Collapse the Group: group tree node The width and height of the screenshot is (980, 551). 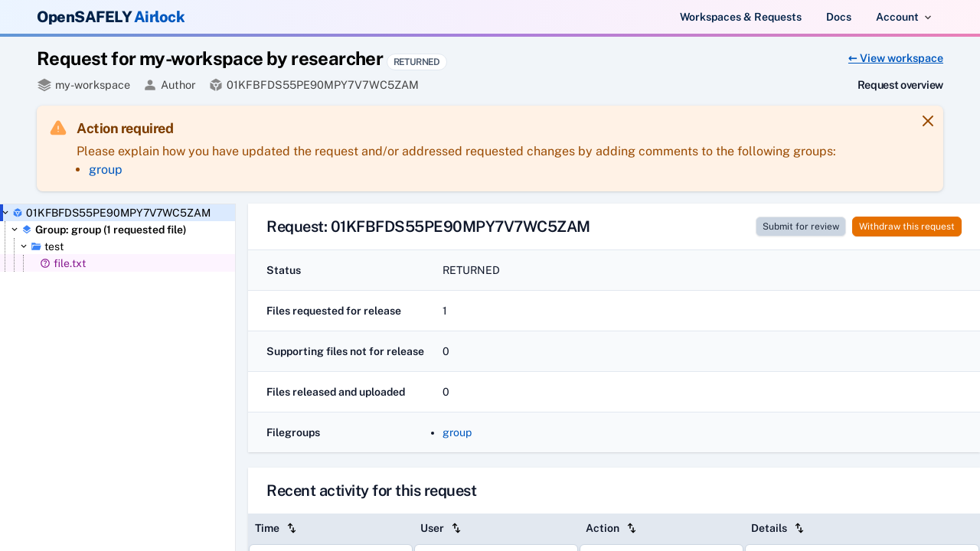[x=14, y=230]
